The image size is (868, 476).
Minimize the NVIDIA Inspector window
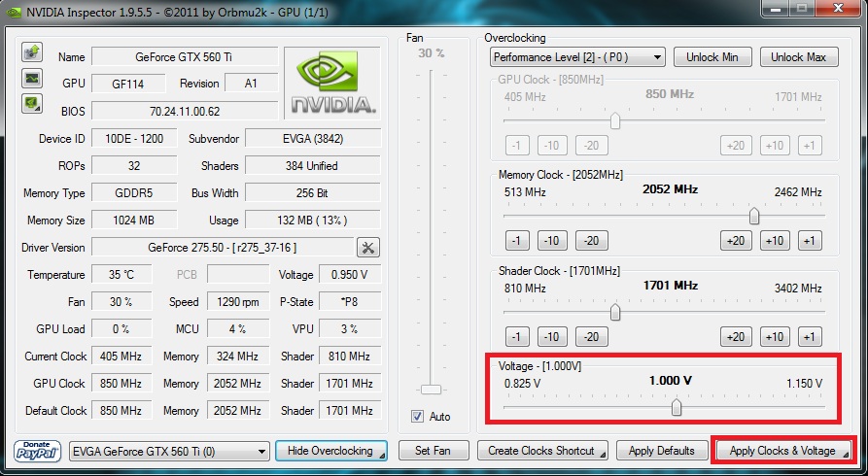[x=776, y=9]
